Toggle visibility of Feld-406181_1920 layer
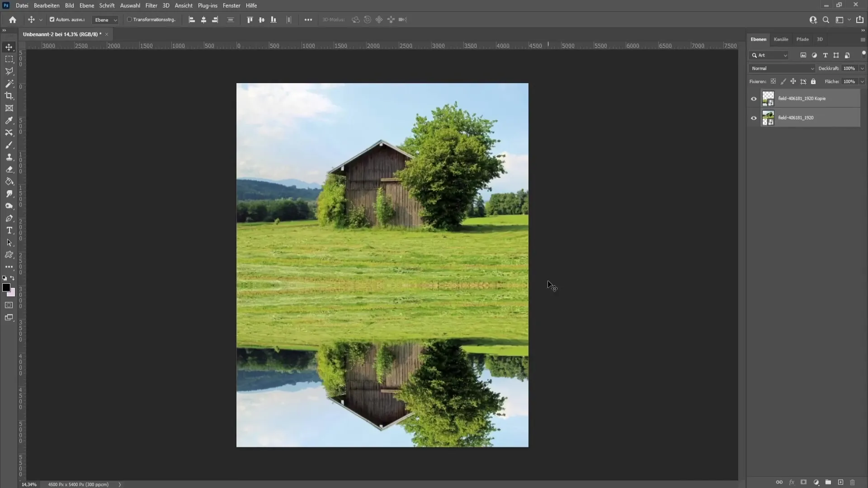This screenshot has width=868, height=488. point(754,117)
